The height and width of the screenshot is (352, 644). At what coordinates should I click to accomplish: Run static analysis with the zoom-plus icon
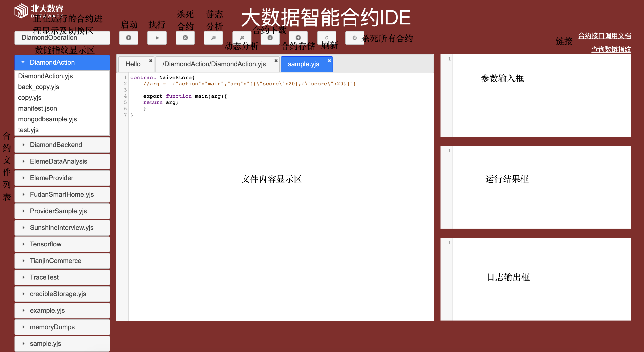[213, 38]
